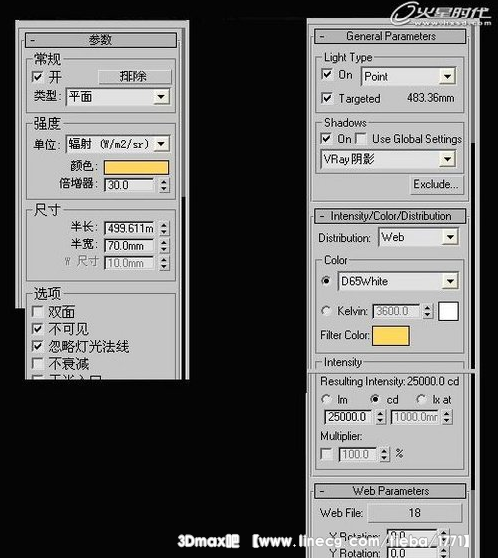
Task: Click the Filter Color yellow swatch
Action: point(391,336)
